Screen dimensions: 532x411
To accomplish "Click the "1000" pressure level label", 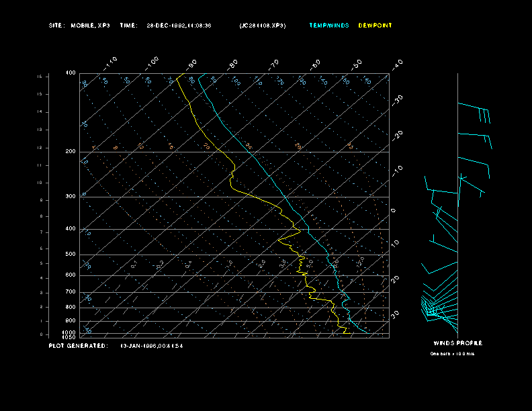I will (x=69, y=332).
